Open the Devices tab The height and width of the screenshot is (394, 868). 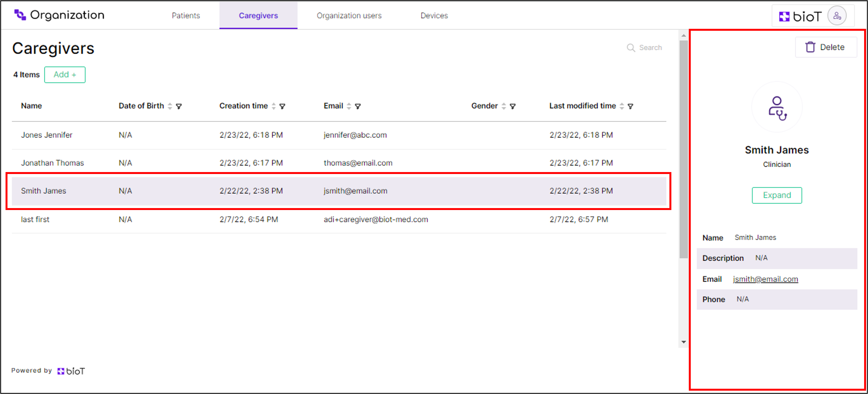click(434, 16)
